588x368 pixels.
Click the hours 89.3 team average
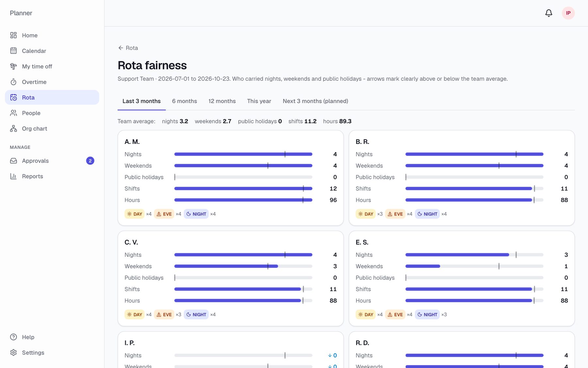(337, 121)
